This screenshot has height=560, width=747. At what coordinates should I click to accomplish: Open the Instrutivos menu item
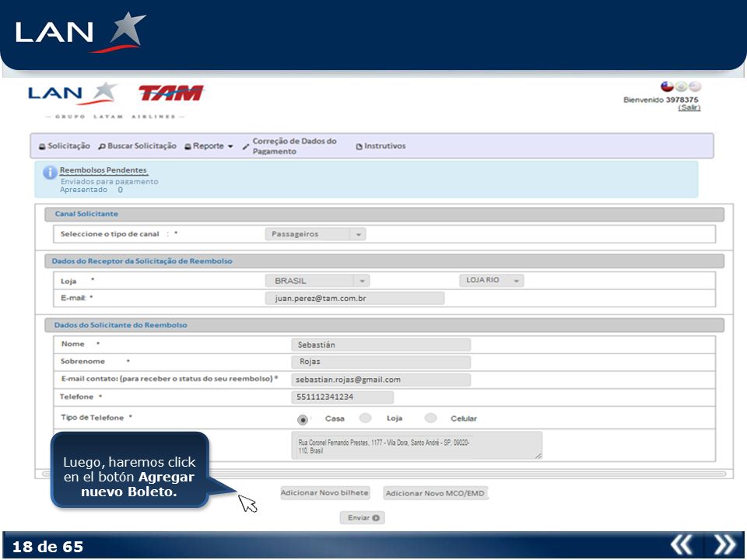pos(381,145)
